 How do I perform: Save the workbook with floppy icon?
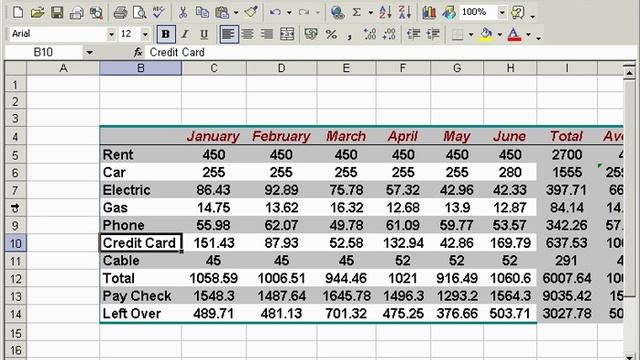[x=57, y=12]
